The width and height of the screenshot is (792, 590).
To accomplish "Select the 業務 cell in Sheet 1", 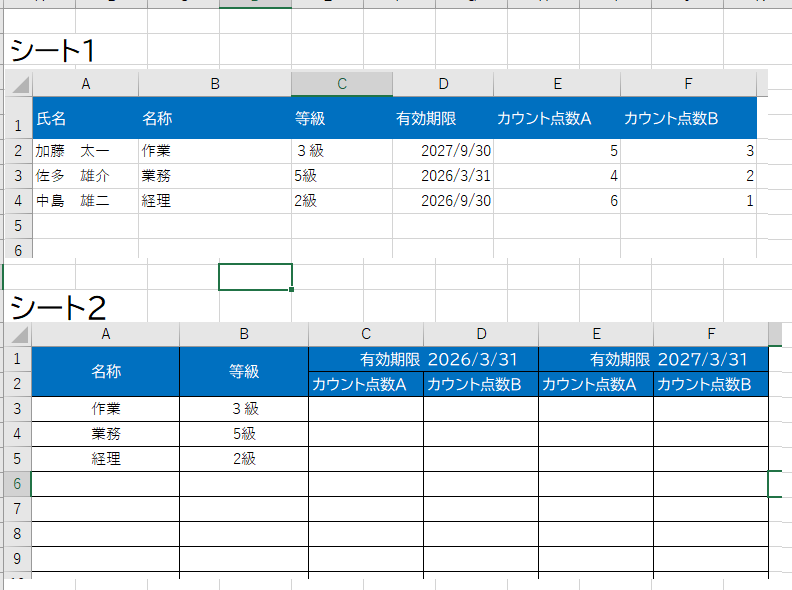I will tap(215, 176).
